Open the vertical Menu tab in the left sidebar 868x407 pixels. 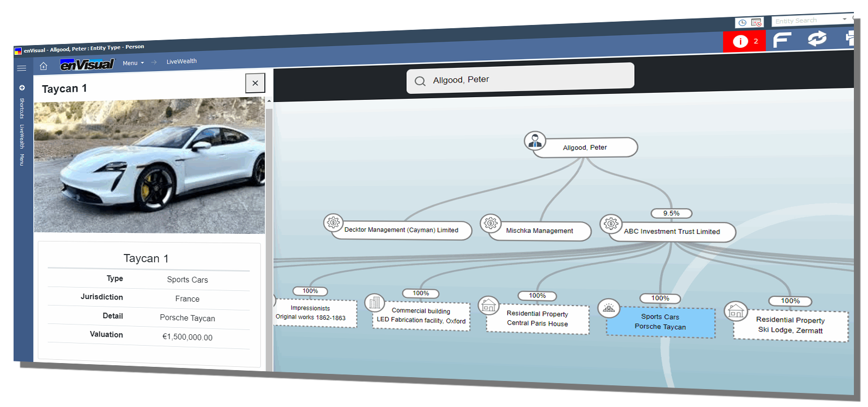click(x=22, y=160)
